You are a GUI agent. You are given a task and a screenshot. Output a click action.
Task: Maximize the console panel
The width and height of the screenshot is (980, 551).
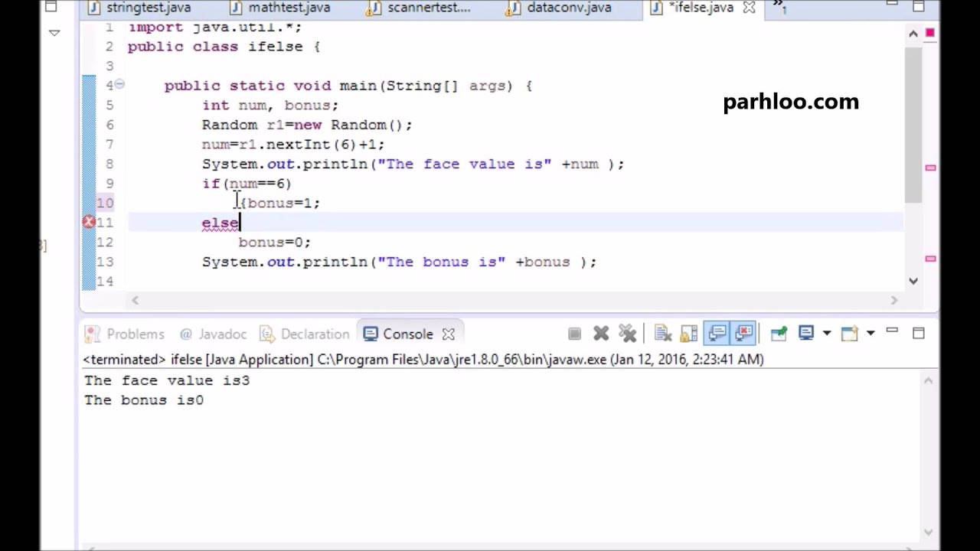coord(919,333)
